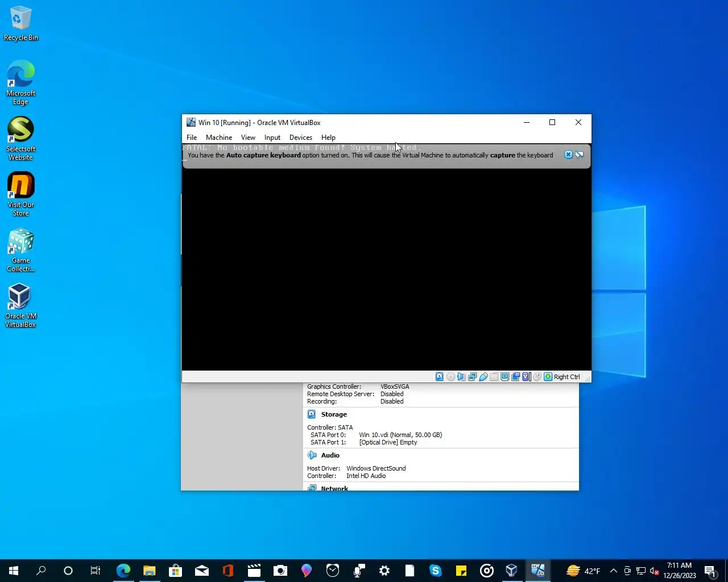Open Settings gear on taskbar
The image size is (728, 582).
point(384,571)
